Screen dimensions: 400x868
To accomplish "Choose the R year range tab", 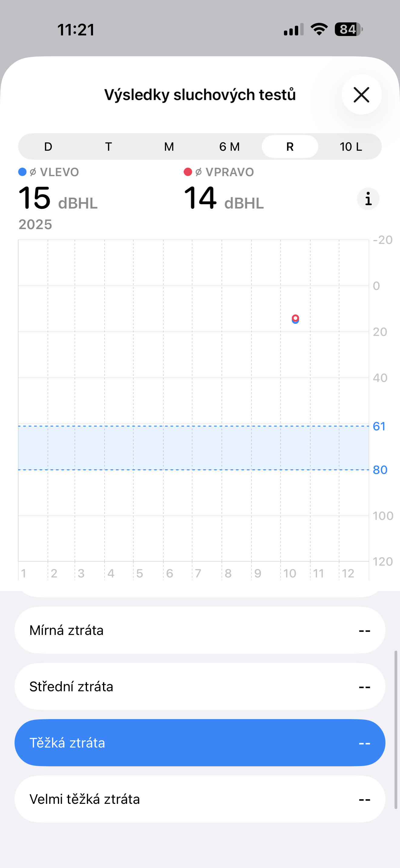I will point(290,147).
